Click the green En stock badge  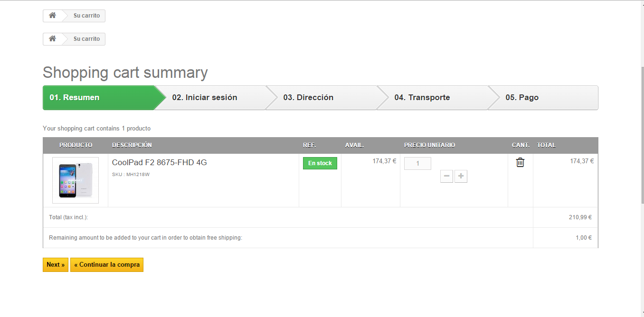[x=320, y=163]
